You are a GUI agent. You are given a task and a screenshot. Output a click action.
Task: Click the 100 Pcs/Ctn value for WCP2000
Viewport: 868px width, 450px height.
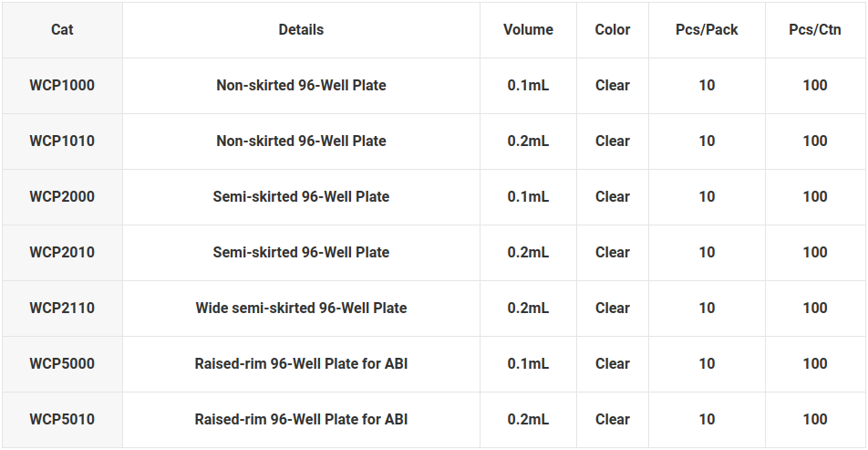pos(815,197)
